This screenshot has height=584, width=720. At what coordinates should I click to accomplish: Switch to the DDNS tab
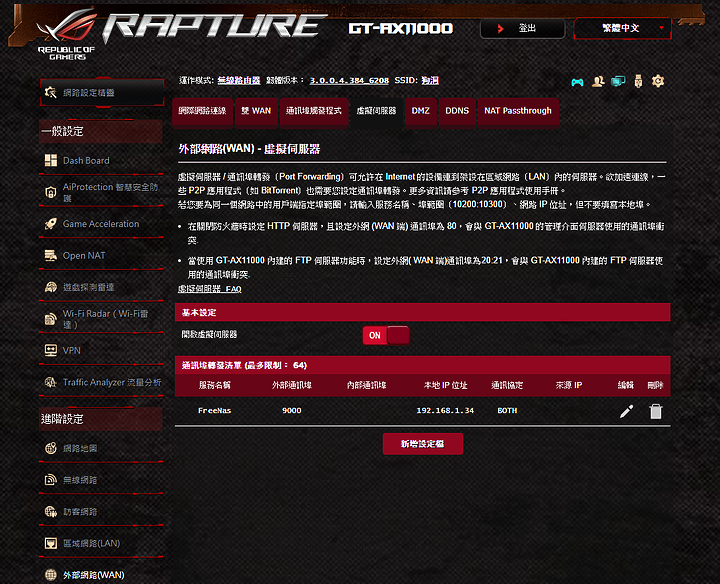coord(457,111)
